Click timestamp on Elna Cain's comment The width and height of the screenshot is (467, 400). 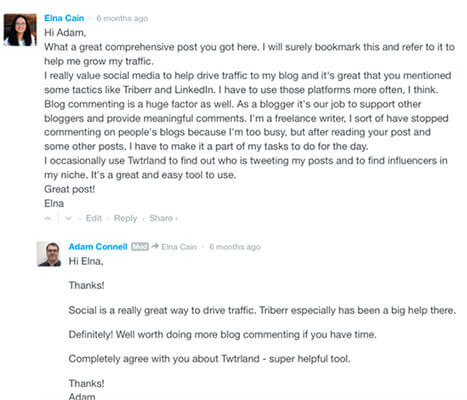tap(122, 18)
